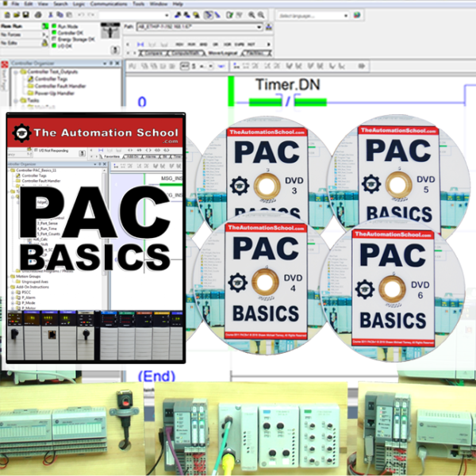476x476 pixels.
Task: Collapse the Controller Test_Outputs tree node
Action: click(x=16, y=72)
